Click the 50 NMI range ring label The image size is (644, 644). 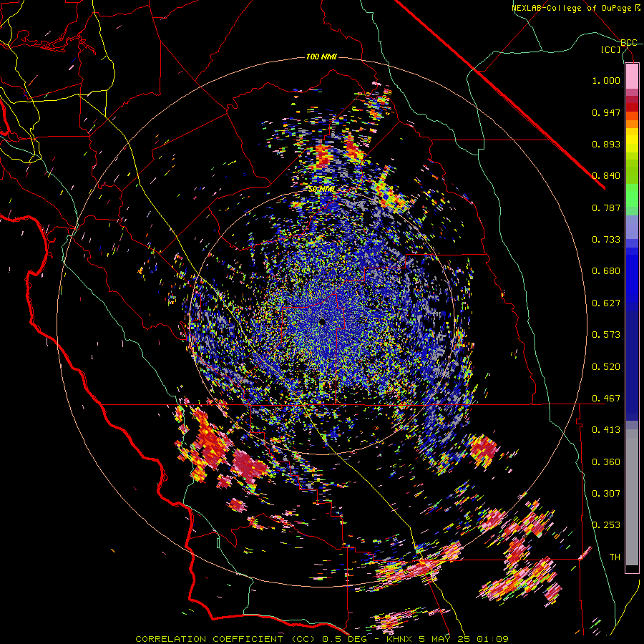(321, 189)
